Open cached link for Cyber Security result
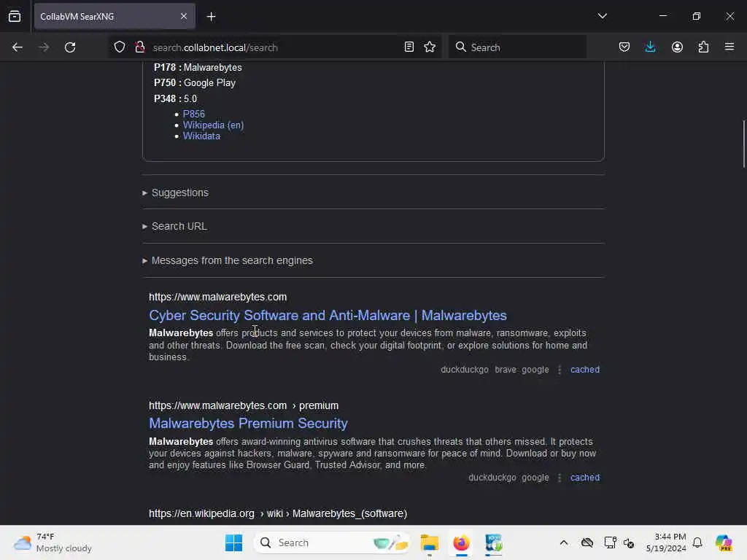This screenshot has height=560, width=747. (585, 370)
